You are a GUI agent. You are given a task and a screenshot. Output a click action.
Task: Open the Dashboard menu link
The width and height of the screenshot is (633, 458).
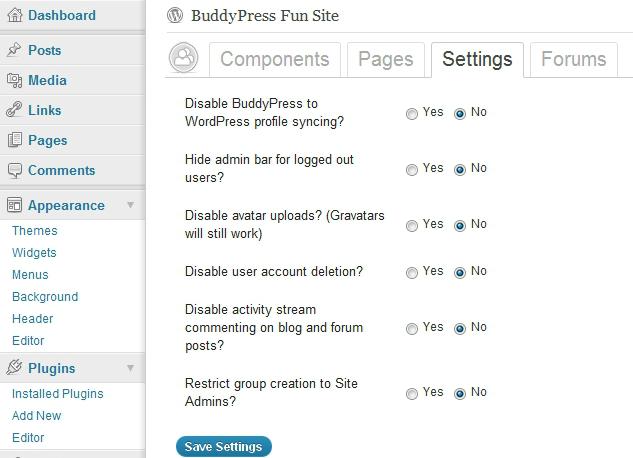tap(62, 15)
